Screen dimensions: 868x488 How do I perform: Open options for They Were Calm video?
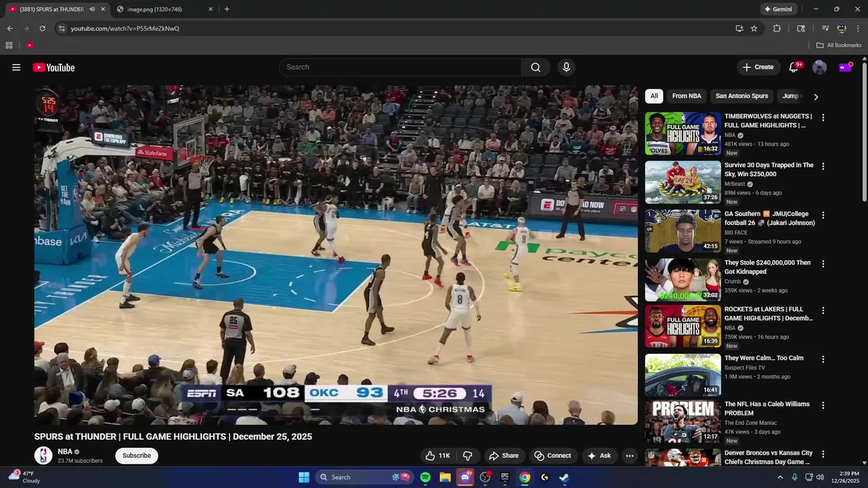click(823, 359)
